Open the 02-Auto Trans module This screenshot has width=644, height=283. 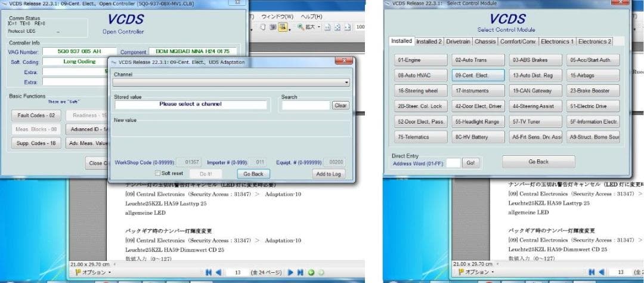[x=478, y=60]
